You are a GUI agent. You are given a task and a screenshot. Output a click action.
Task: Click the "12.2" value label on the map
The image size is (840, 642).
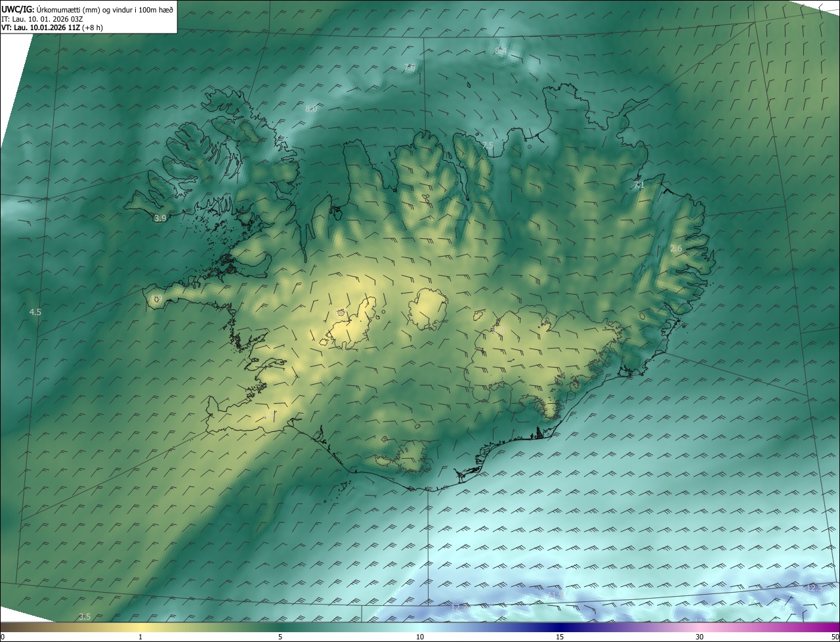pyautogui.click(x=459, y=607)
